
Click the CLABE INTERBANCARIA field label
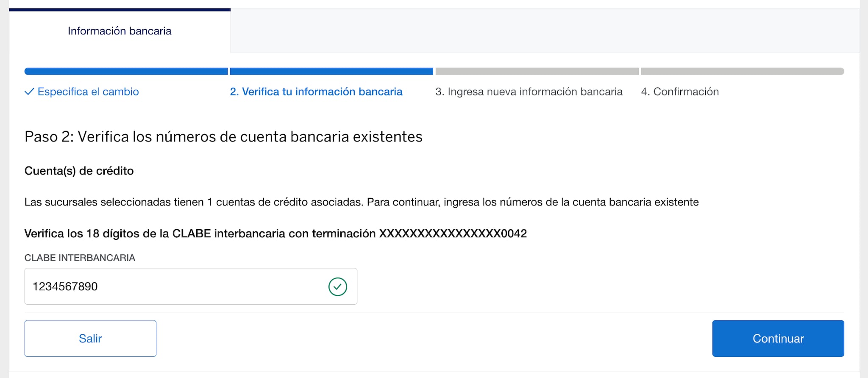click(x=80, y=258)
